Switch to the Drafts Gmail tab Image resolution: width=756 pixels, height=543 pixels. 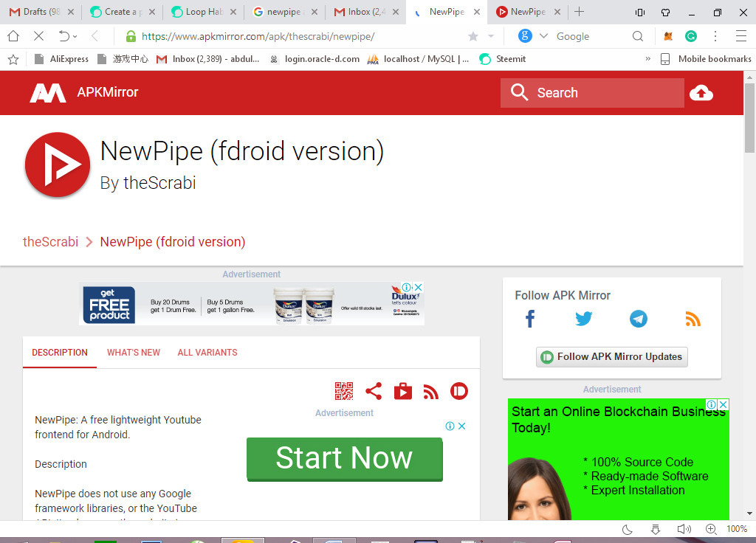point(35,12)
